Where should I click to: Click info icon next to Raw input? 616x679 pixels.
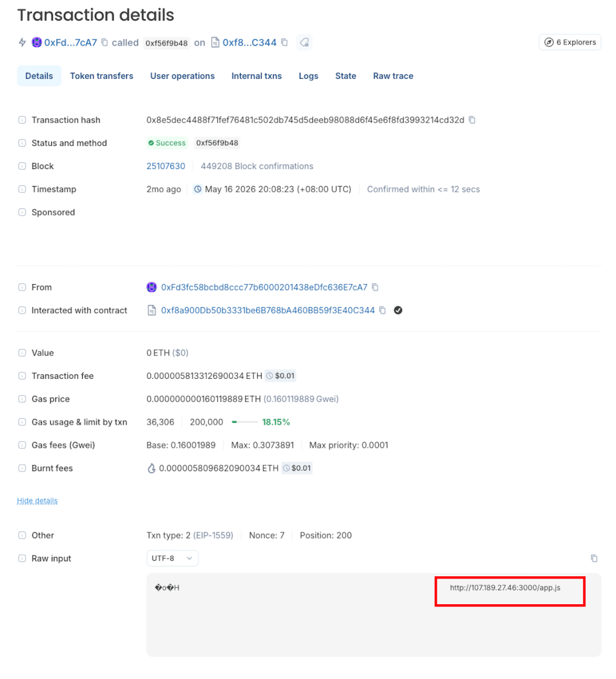22,558
